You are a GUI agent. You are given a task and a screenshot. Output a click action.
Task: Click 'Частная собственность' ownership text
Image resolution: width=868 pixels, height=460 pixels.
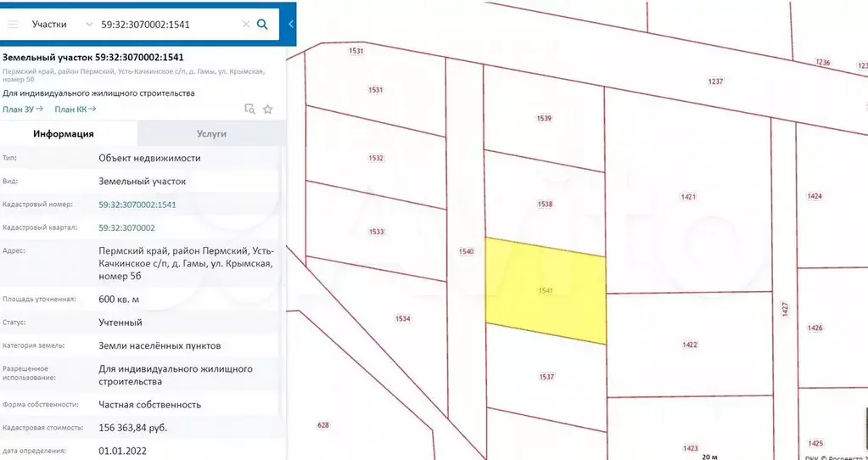[149, 405]
